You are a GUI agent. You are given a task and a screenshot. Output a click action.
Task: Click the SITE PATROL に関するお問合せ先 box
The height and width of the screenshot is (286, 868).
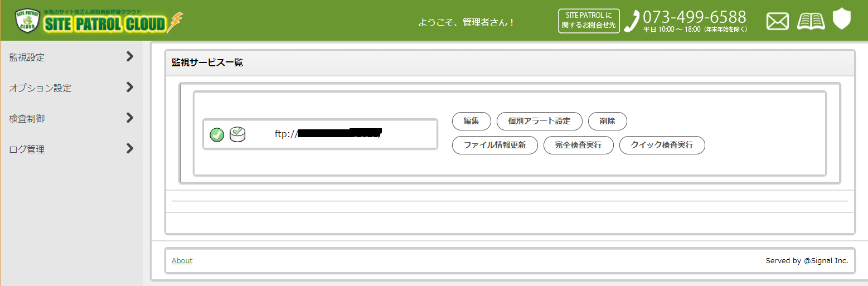589,21
